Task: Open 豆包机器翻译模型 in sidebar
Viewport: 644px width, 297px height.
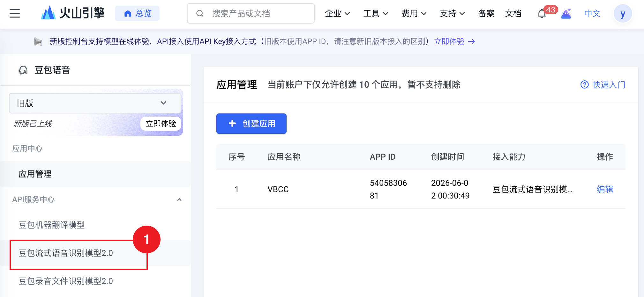Action: (x=52, y=225)
